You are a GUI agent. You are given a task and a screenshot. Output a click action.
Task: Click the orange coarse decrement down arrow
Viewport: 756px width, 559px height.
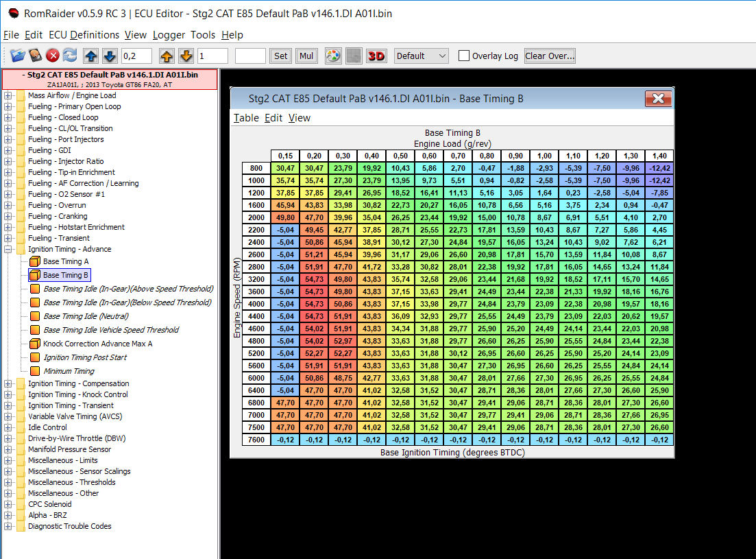point(186,56)
